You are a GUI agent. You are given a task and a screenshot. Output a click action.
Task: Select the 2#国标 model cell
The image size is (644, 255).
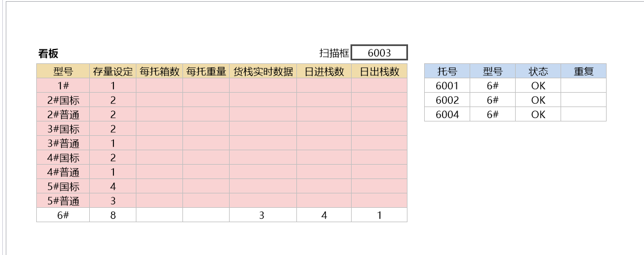pos(63,100)
